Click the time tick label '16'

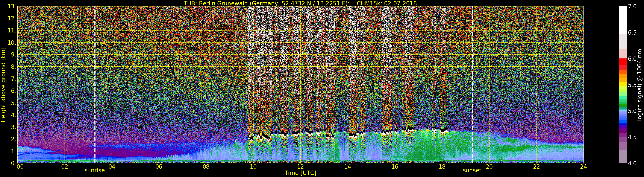(395, 166)
